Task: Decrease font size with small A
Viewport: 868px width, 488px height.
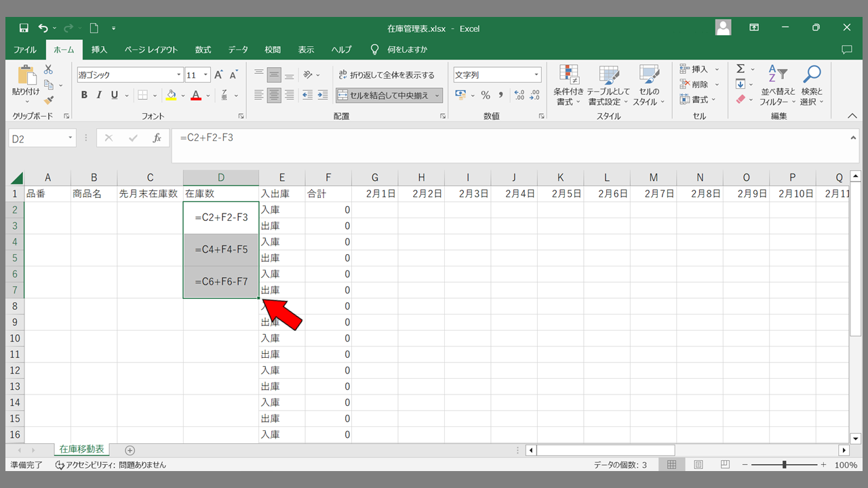Action: (x=234, y=75)
